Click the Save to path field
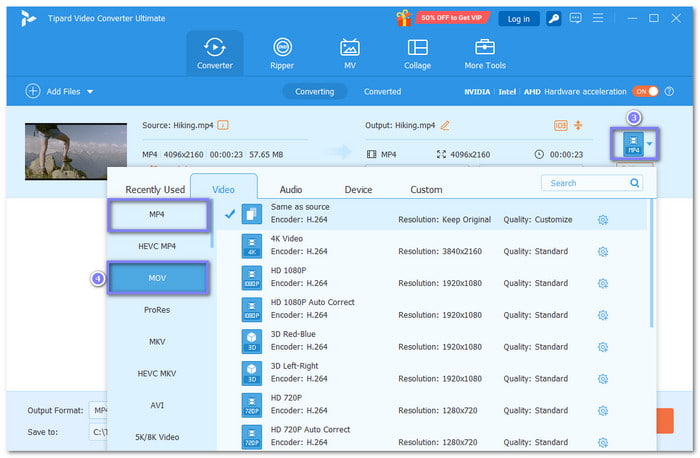 coord(99,432)
